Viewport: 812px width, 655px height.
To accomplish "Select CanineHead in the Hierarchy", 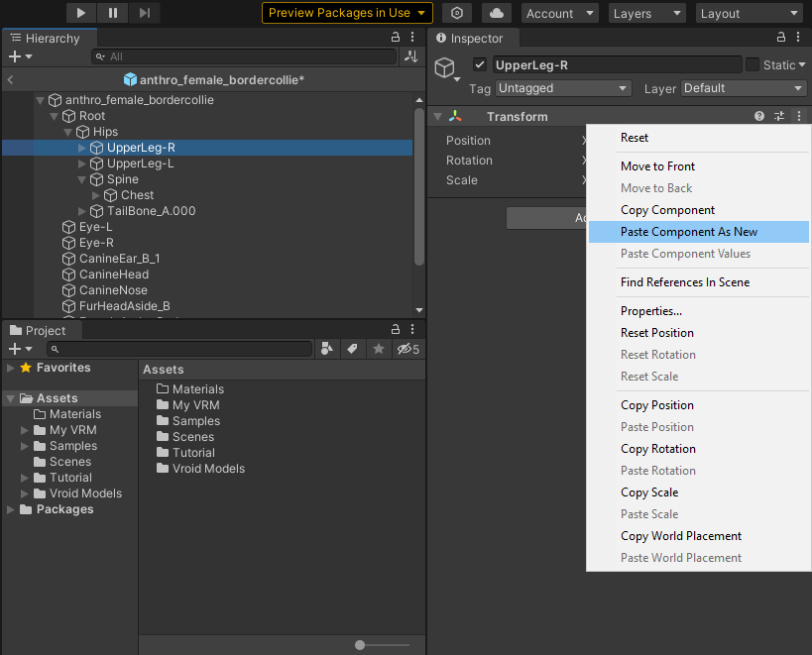I will click(113, 274).
